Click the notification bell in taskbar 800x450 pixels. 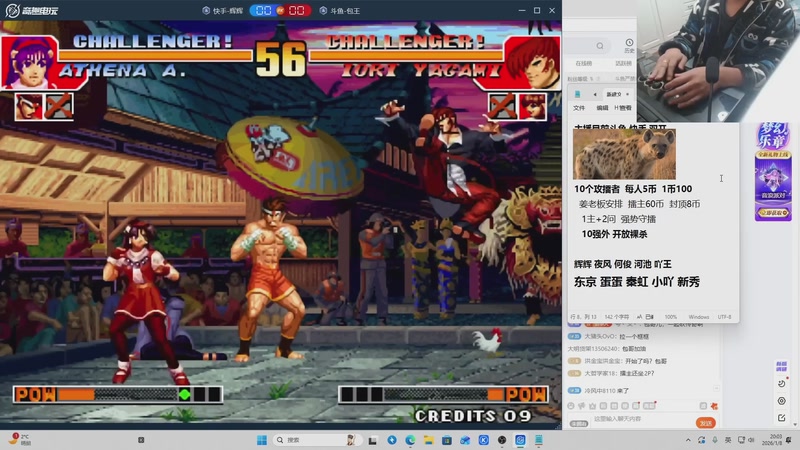point(789,440)
